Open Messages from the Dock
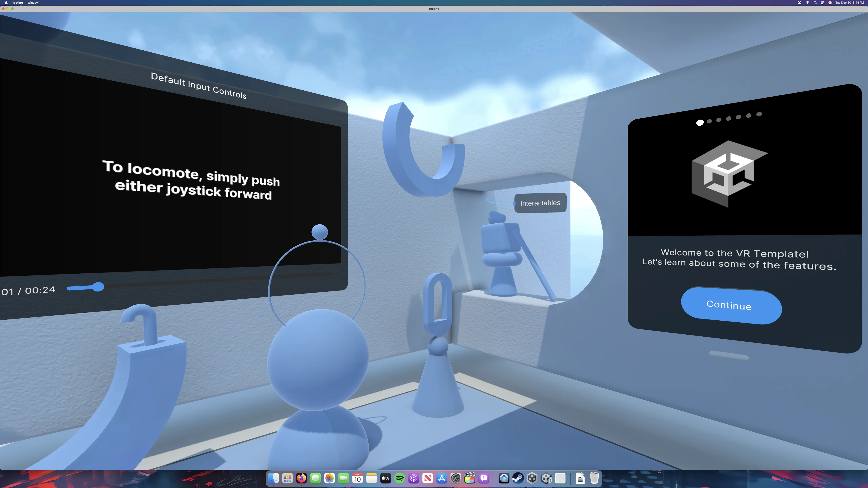 click(x=316, y=478)
